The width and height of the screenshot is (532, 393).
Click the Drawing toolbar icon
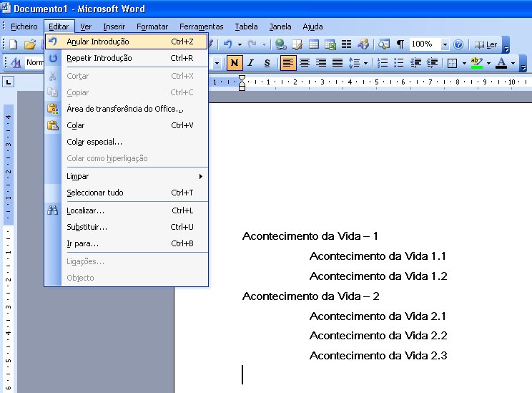pos(363,44)
